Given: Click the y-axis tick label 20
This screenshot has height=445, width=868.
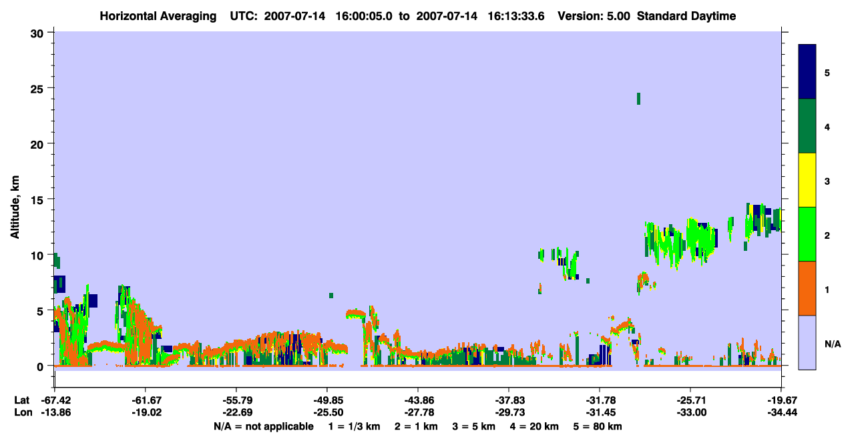Looking at the screenshot, I should [x=39, y=143].
